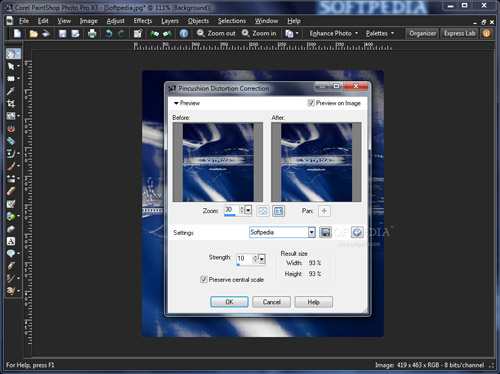
Task: Collapse the Preview section triangle
Action: pyautogui.click(x=176, y=103)
